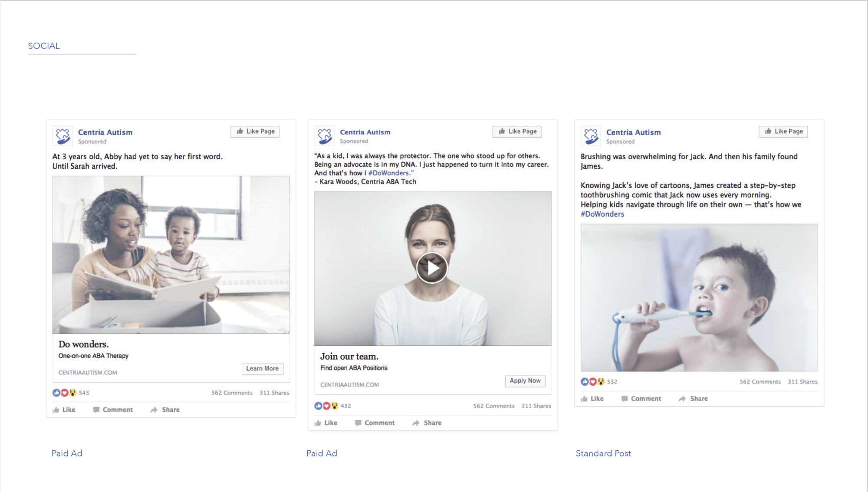
Task: Open 562 Comments on Jack post
Action: 760,381
